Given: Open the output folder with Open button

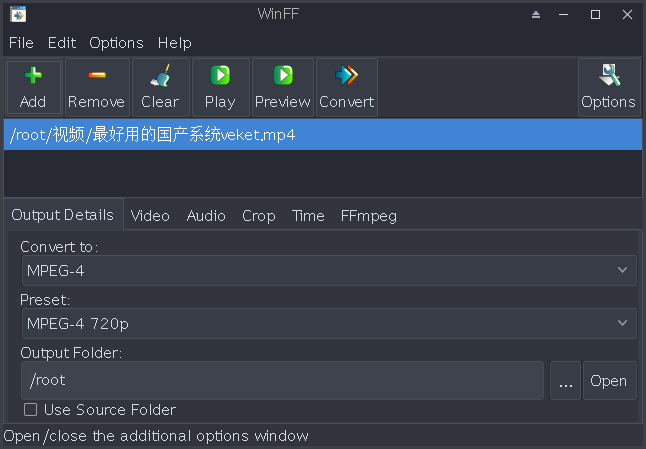Looking at the screenshot, I should tap(610, 381).
